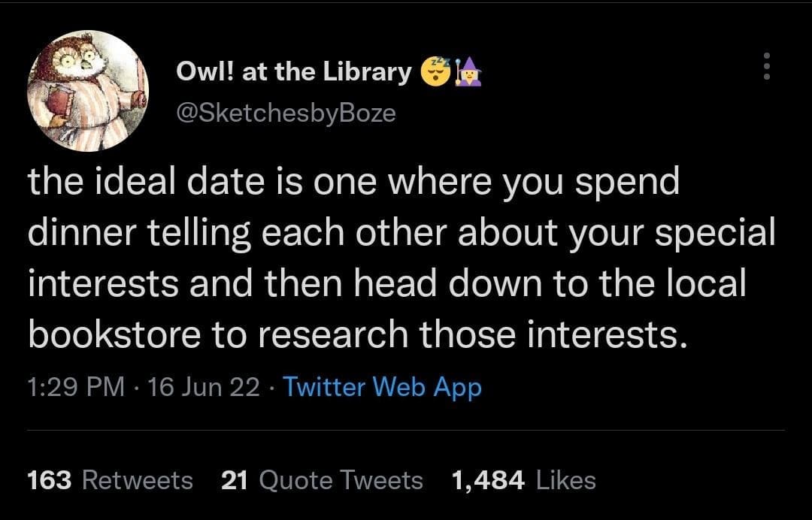Click the @SketchesbyBoze handle
This screenshot has height=520, width=812.
[x=285, y=113]
